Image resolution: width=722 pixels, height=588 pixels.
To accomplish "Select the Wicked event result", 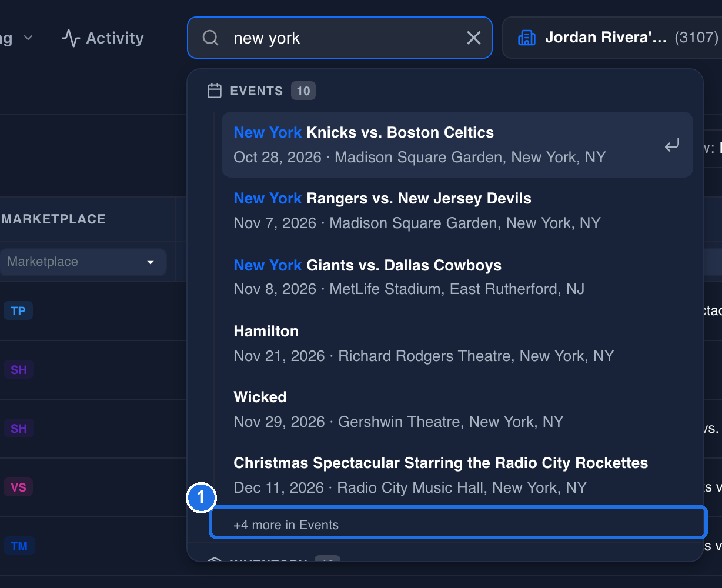I will 457,409.
